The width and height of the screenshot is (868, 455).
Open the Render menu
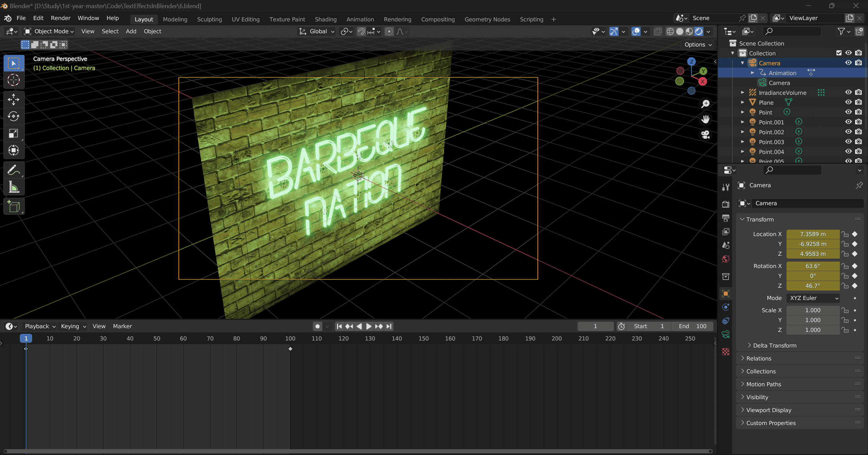click(x=60, y=18)
